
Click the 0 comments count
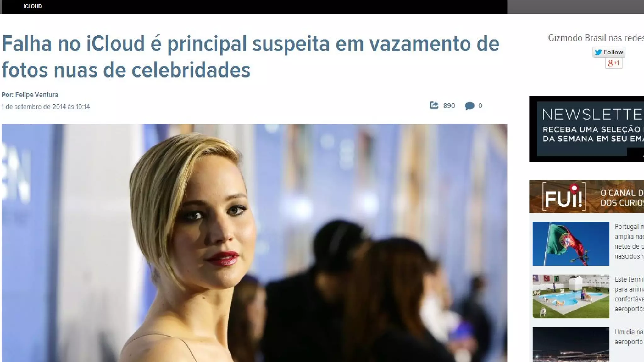point(480,106)
